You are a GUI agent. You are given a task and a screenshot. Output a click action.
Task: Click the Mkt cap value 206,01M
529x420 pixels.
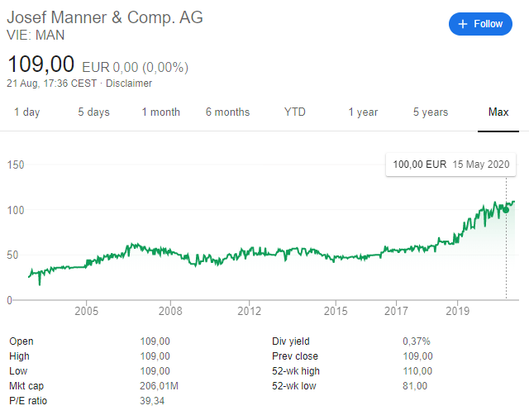click(159, 386)
